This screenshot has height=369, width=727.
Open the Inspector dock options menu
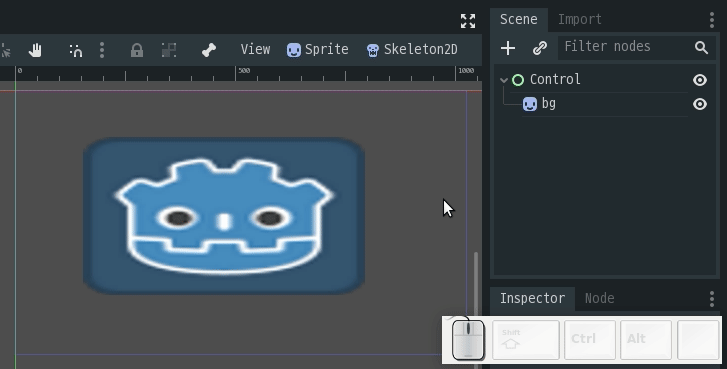point(712,299)
